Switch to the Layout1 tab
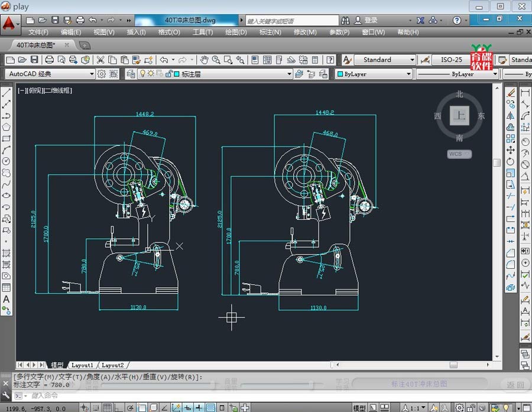532x412 pixels. (83, 365)
